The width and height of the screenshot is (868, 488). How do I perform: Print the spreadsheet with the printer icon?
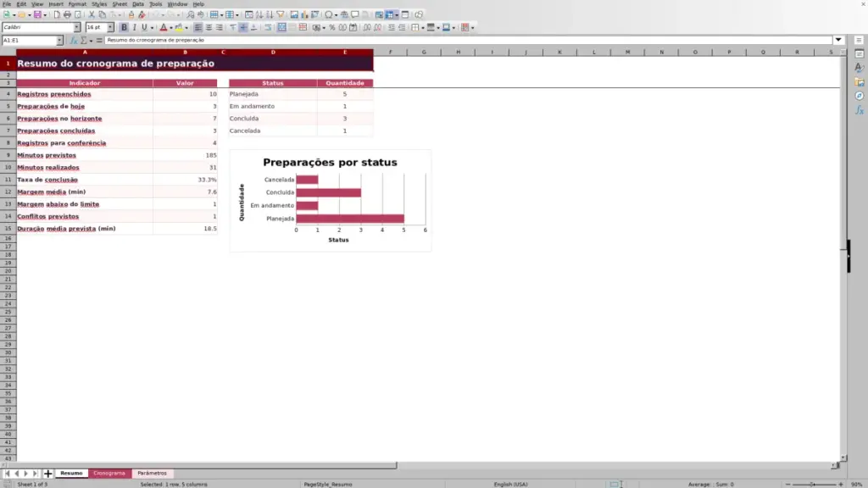67,14
